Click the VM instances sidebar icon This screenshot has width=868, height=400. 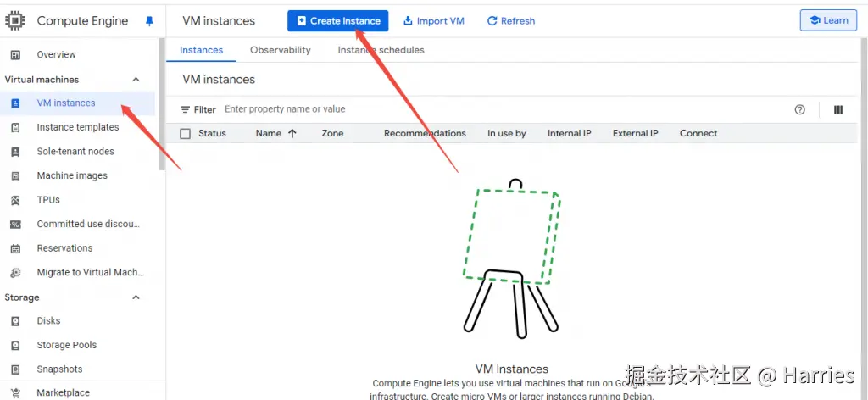[15, 103]
